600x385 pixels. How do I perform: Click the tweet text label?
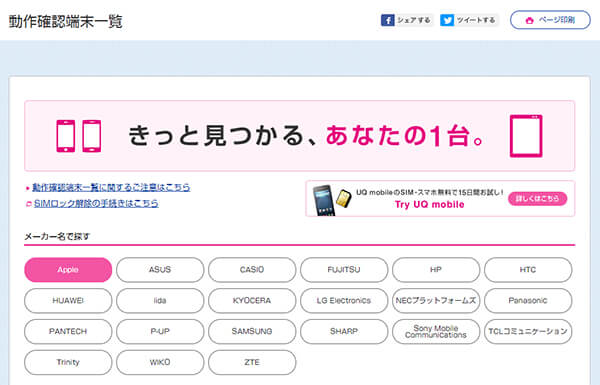(476, 20)
